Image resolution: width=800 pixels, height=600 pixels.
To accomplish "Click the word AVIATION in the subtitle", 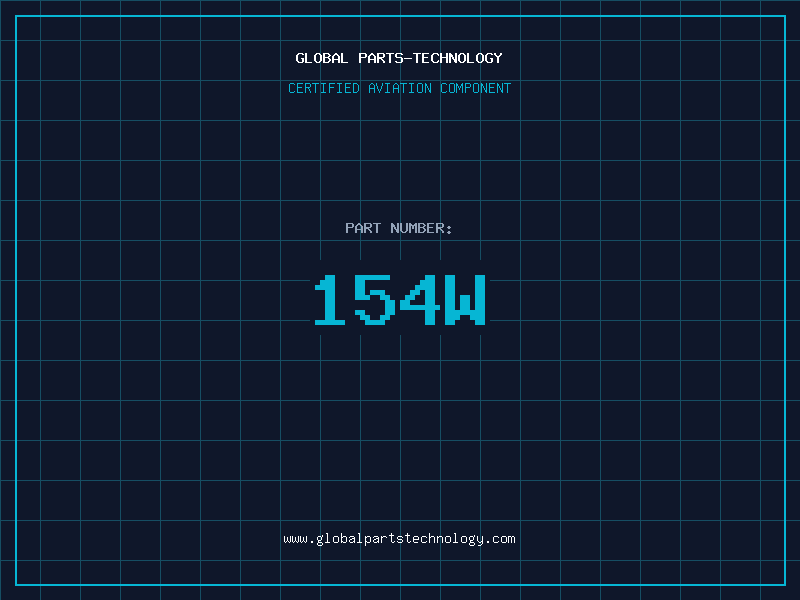I will (x=400, y=88).
